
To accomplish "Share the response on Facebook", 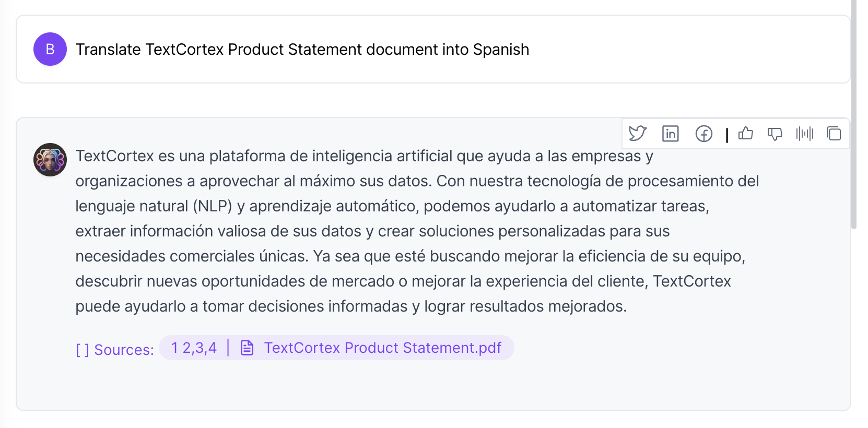I will pos(704,134).
